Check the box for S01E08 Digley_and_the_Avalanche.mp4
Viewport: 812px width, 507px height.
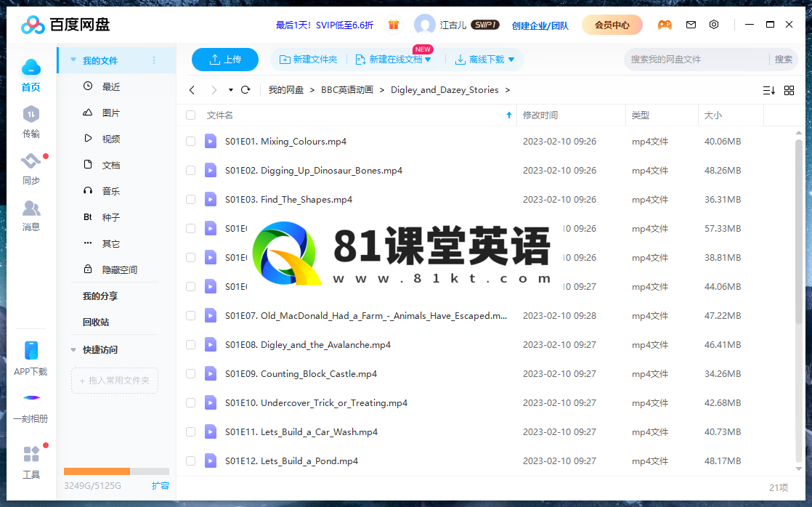pos(190,344)
